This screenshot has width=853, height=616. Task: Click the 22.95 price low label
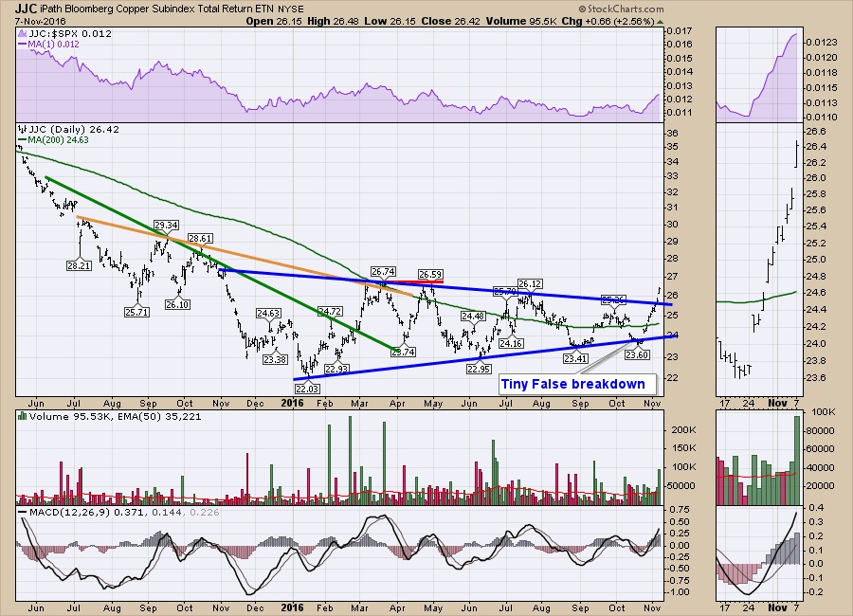(479, 369)
